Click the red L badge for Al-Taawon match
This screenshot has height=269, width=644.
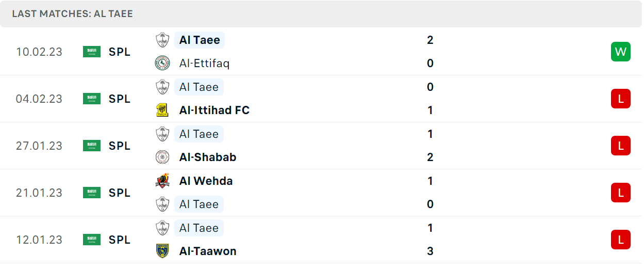(x=621, y=240)
